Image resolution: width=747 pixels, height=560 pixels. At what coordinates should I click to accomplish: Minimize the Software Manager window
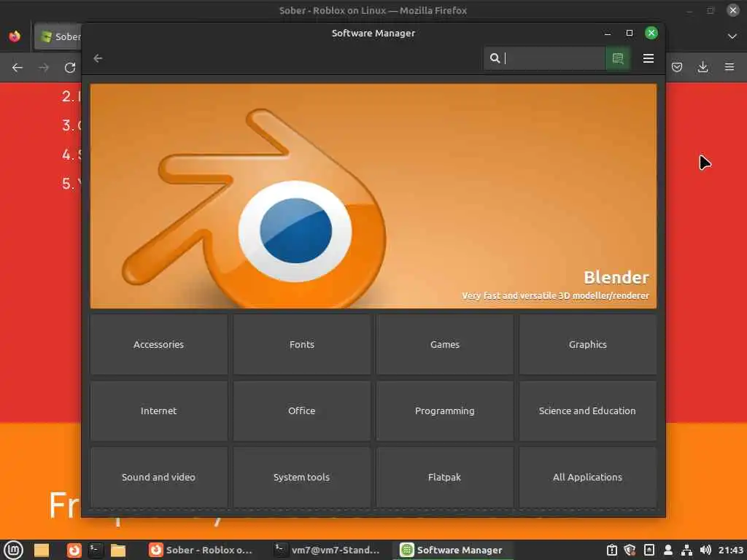pos(608,34)
